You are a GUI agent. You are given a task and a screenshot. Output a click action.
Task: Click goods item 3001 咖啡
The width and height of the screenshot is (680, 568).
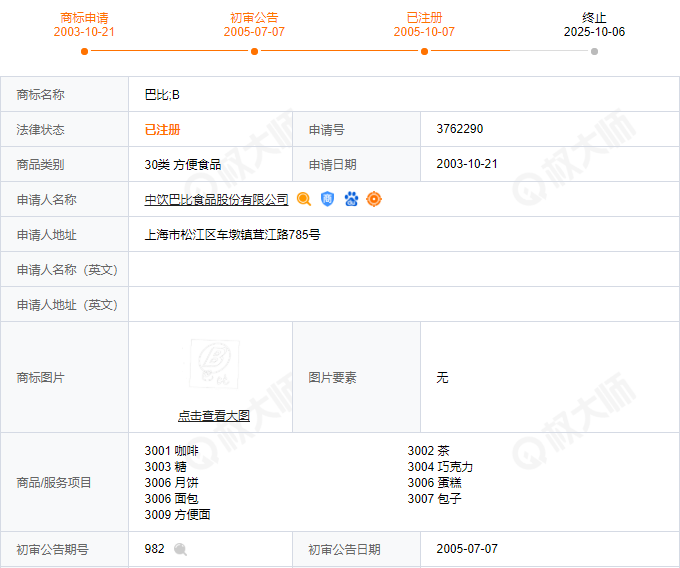pos(171,451)
